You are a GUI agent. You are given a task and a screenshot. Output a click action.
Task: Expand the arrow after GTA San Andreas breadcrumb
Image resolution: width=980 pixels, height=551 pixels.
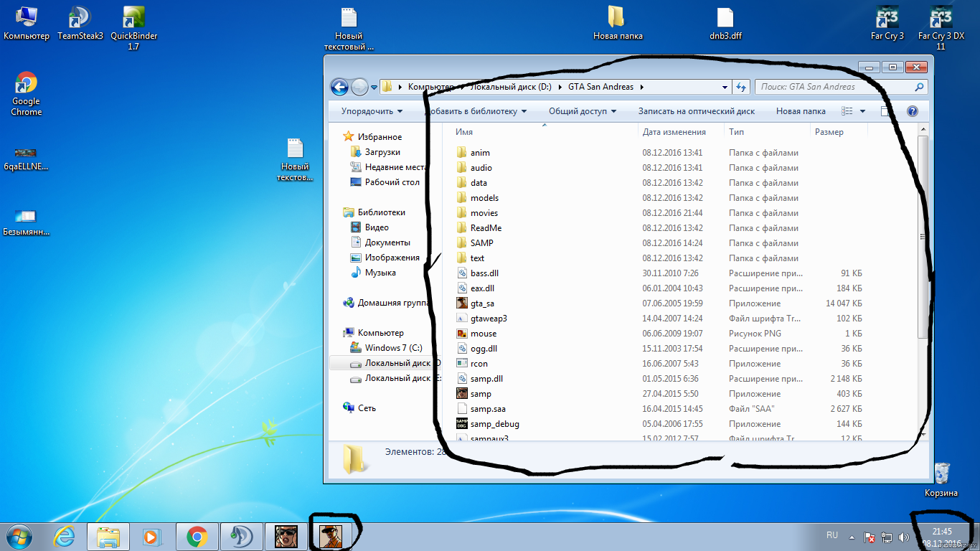(641, 87)
